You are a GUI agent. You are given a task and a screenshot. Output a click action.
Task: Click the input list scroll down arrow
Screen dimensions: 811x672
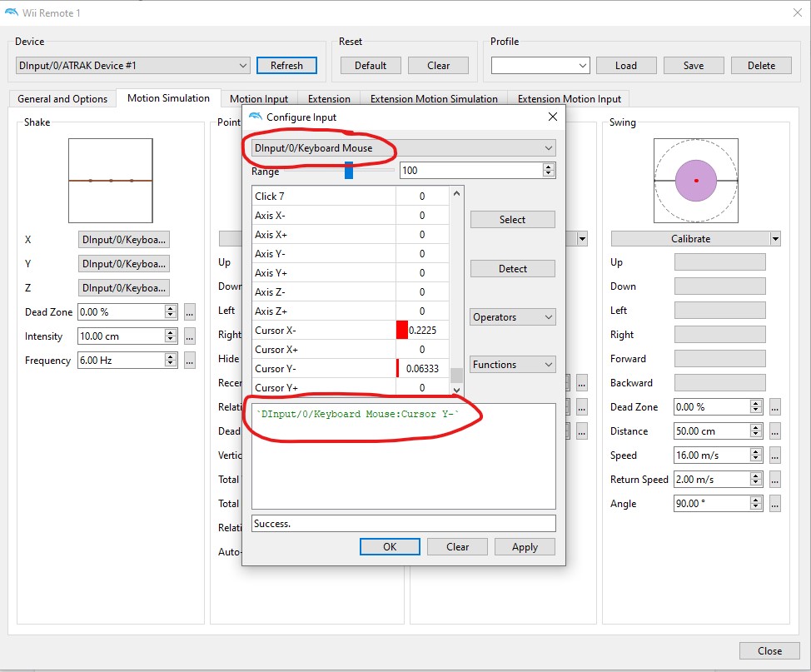point(456,390)
